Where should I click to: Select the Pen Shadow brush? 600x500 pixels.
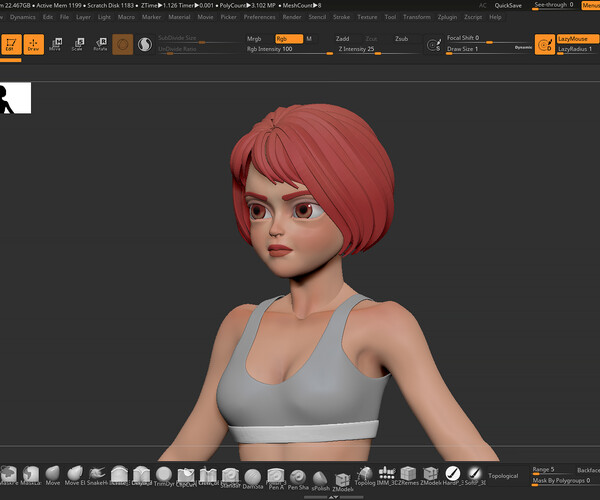(x=298, y=479)
